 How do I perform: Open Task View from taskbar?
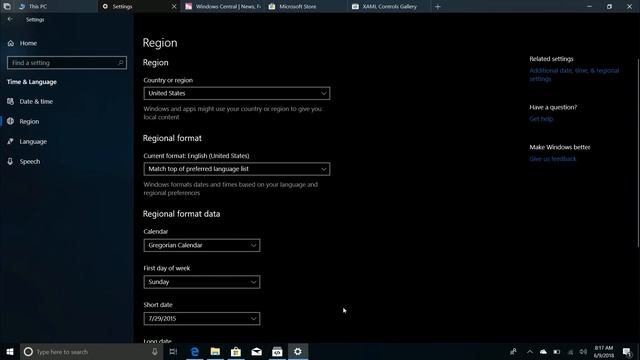[173, 351]
